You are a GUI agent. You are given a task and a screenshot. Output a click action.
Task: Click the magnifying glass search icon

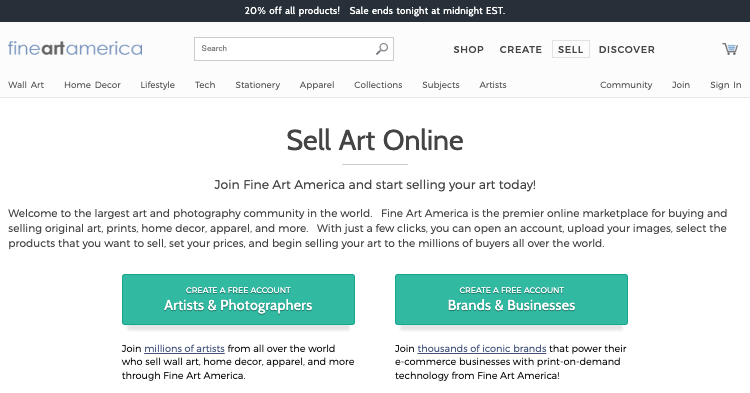pos(382,49)
